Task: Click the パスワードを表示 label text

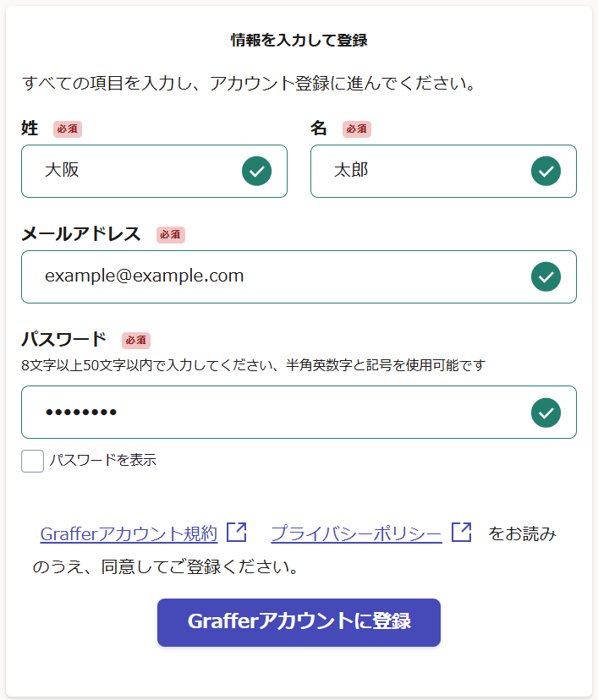Action: pyautogui.click(x=102, y=461)
